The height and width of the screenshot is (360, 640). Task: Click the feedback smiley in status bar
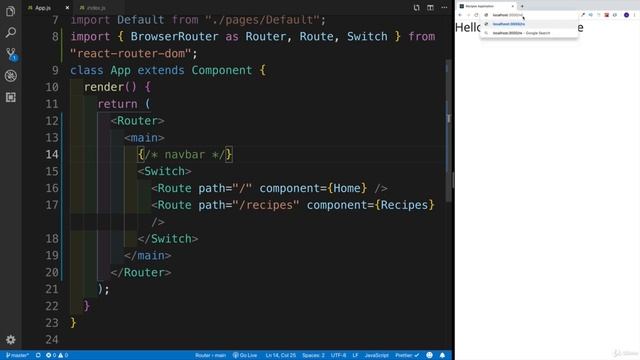(429, 355)
